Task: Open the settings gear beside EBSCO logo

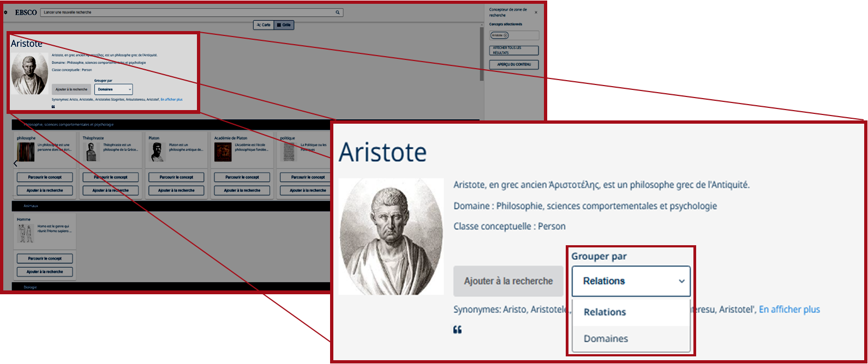Action: click(x=5, y=13)
